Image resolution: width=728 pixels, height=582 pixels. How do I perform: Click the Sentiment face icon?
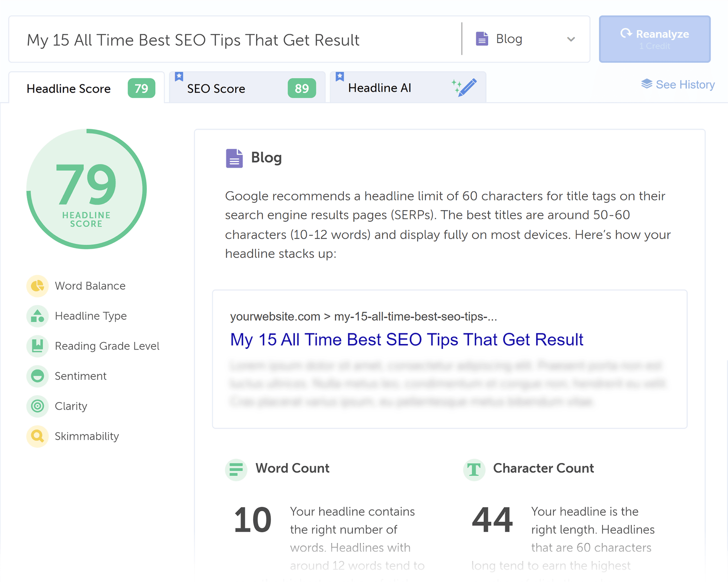(x=37, y=376)
